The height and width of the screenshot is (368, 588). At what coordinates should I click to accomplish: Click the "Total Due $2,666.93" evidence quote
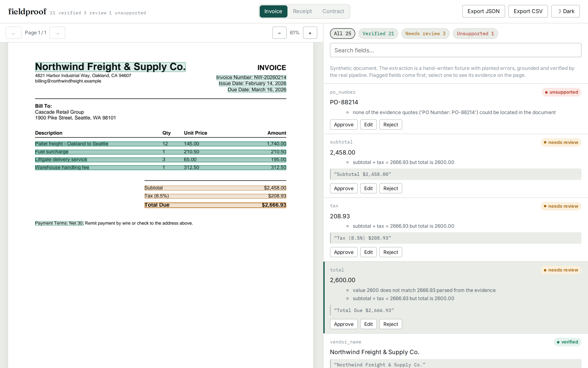click(x=455, y=310)
